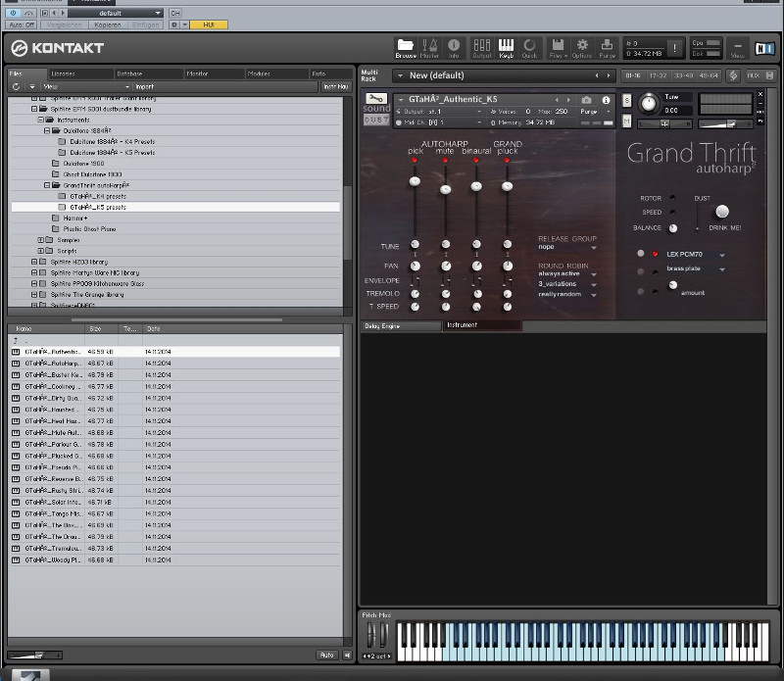Collapse the GrandThrift autoHarp folder
784x681 pixels.
(x=47, y=185)
